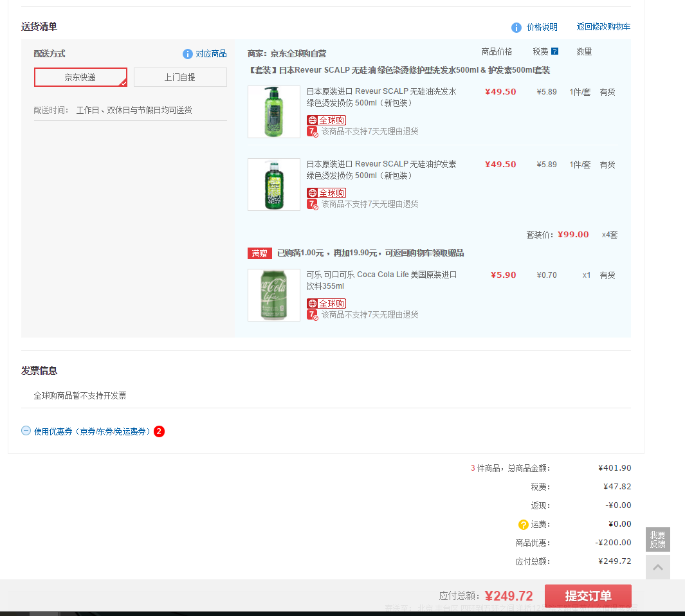
Task: Open the Coca Cola Life product thumbnail
Action: [x=274, y=295]
